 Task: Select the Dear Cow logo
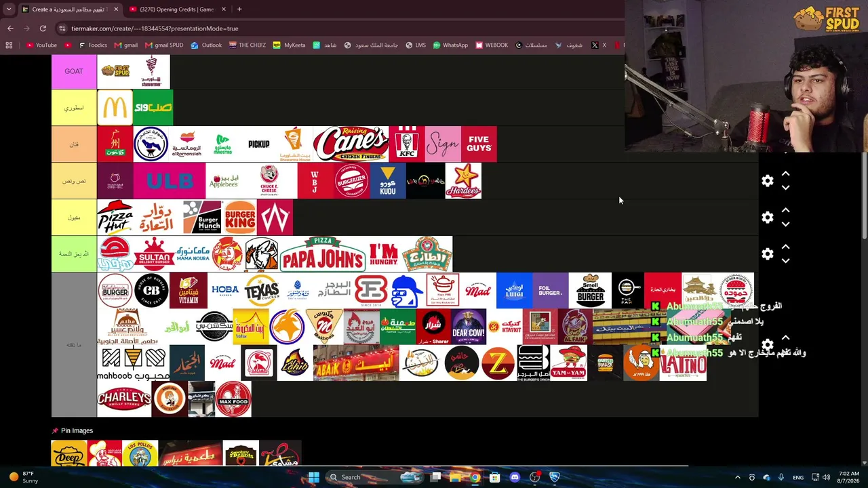coord(469,327)
